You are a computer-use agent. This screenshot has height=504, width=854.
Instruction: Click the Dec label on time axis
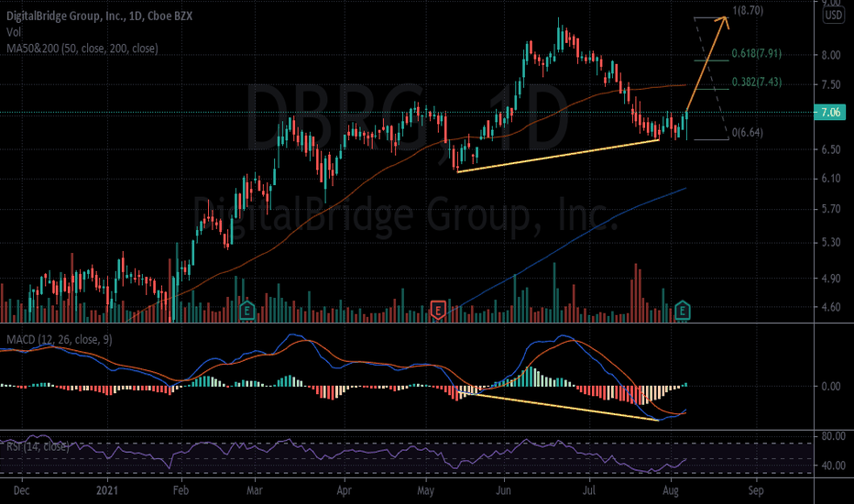21,490
